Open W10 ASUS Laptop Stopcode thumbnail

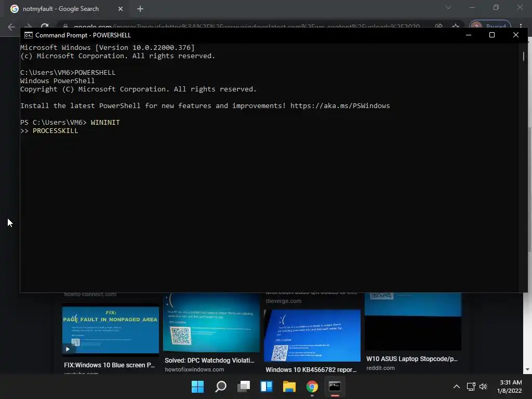point(413,322)
